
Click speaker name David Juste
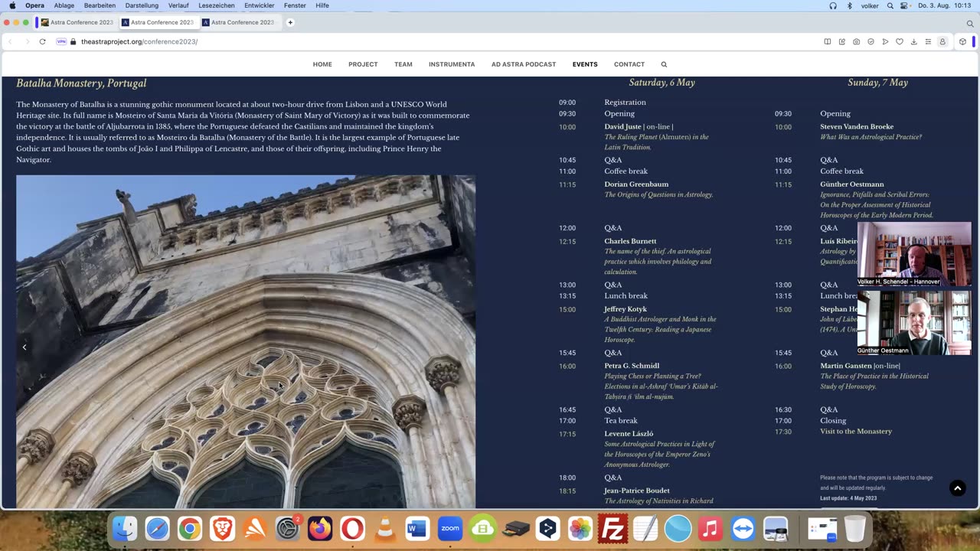(x=622, y=127)
